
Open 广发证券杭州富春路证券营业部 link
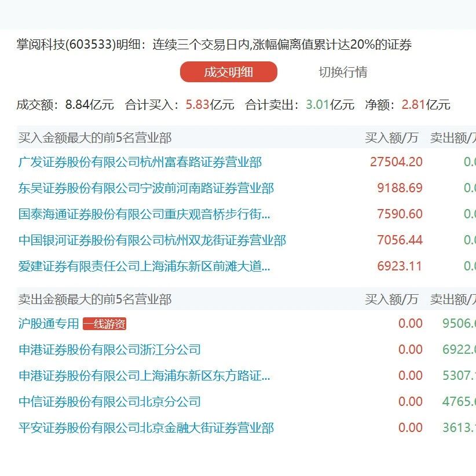pyautogui.click(x=140, y=162)
